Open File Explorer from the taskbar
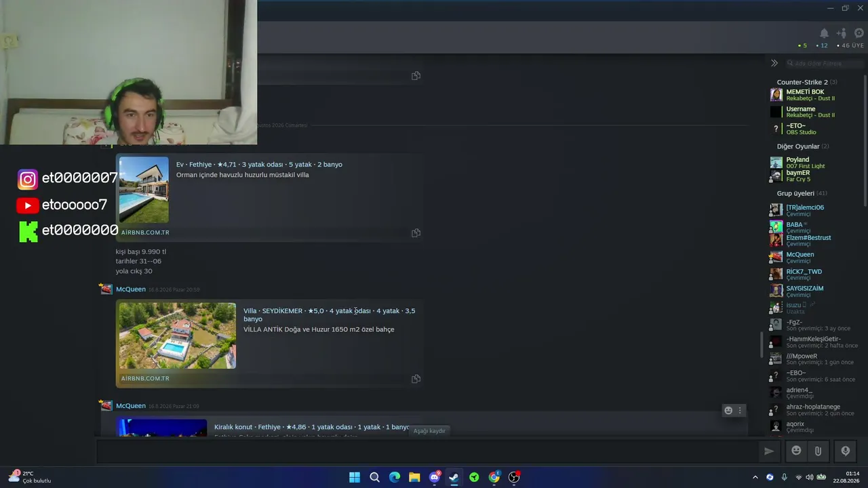 pyautogui.click(x=414, y=477)
